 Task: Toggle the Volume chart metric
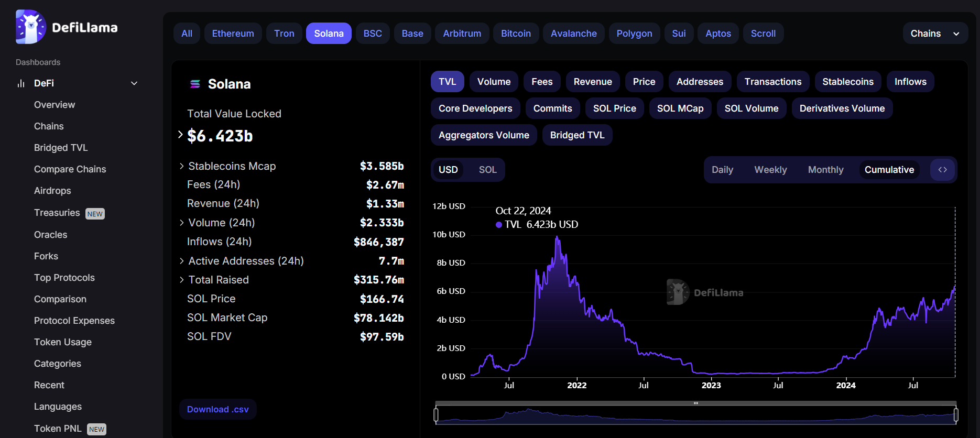[x=494, y=82]
